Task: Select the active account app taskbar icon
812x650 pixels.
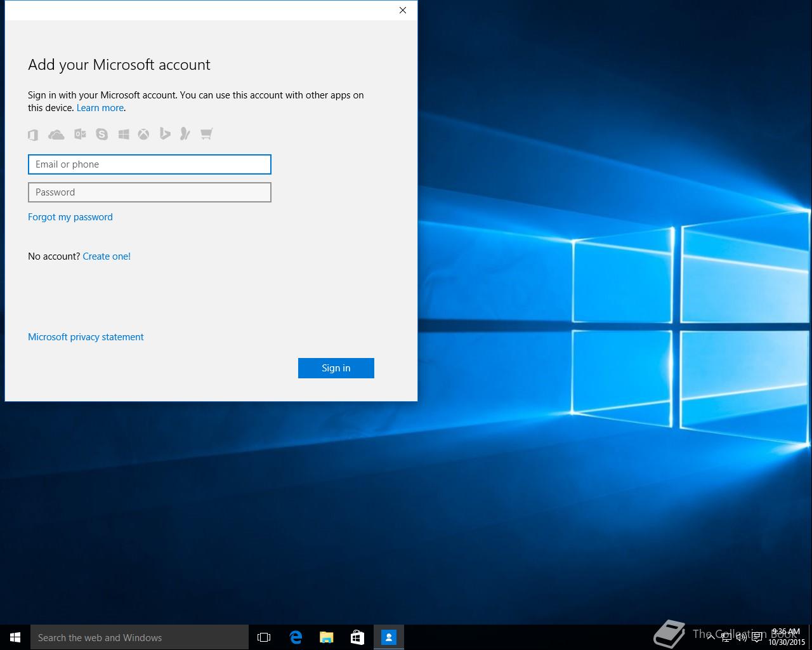Action: coord(389,637)
